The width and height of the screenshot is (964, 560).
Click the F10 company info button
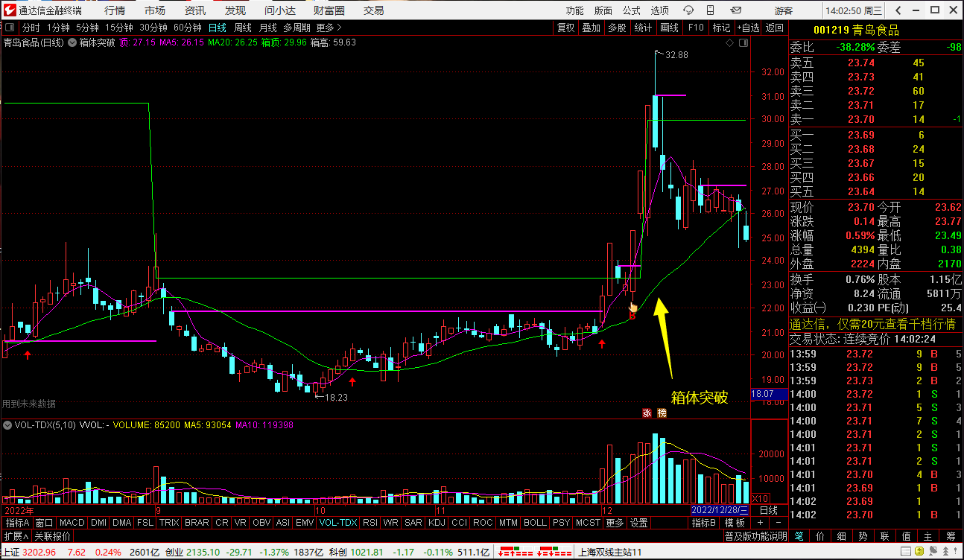tap(696, 28)
